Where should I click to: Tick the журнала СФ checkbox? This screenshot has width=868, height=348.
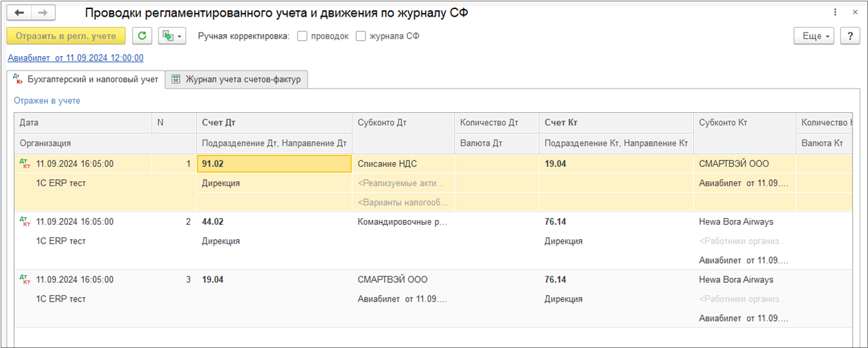point(361,36)
